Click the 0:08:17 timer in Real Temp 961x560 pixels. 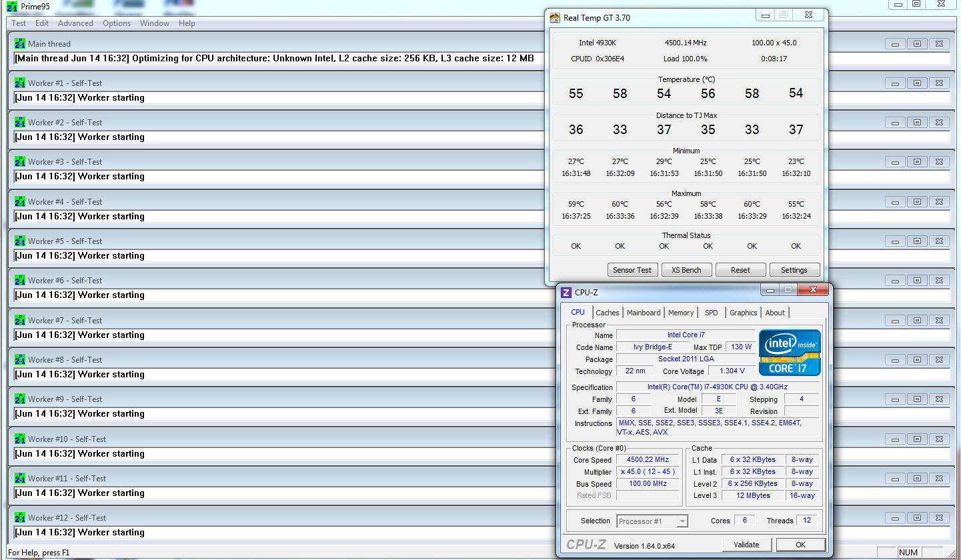(774, 59)
